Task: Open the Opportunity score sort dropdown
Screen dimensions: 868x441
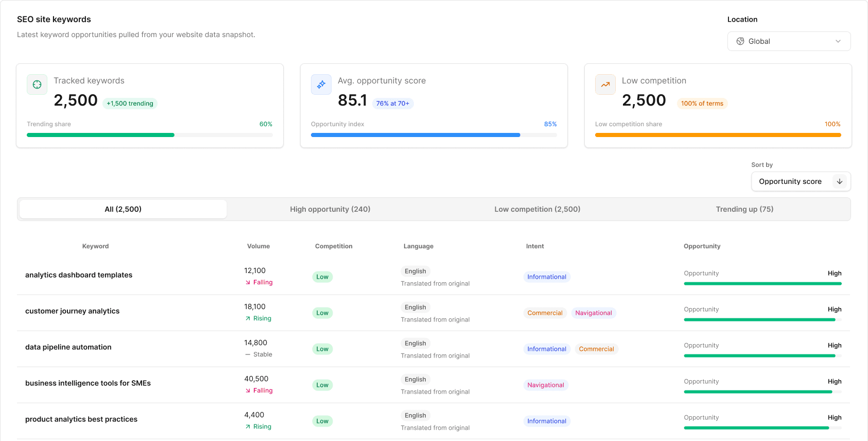Action: click(790, 181)
